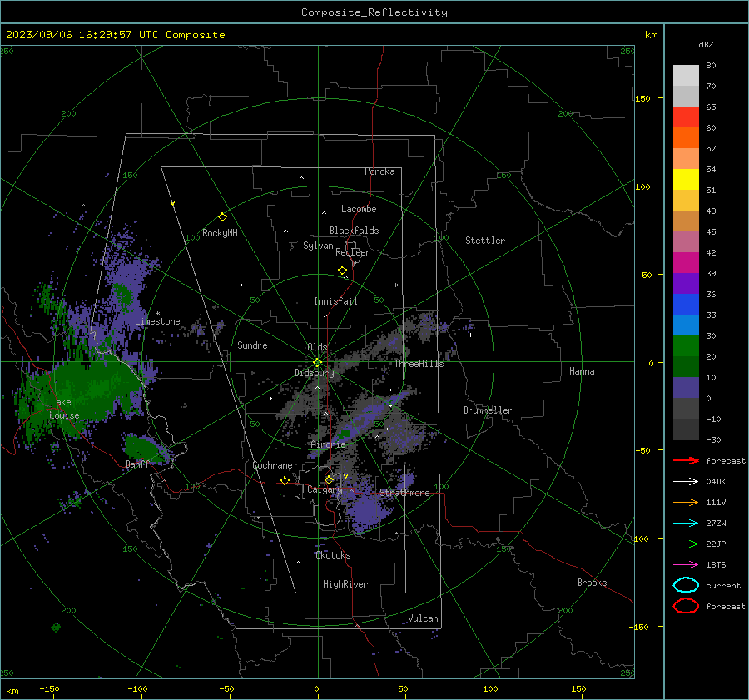The height and width of the screenshot is (700, 749).
Task: Click the white plus marker east of ThreeHills
Action: pyautogui.click(x=470, y=335)
